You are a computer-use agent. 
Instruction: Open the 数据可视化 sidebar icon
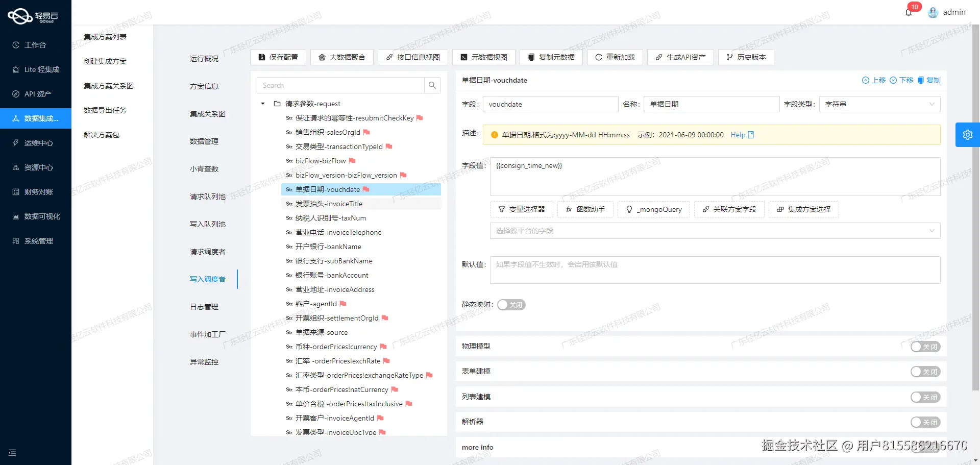coord(36,216)
